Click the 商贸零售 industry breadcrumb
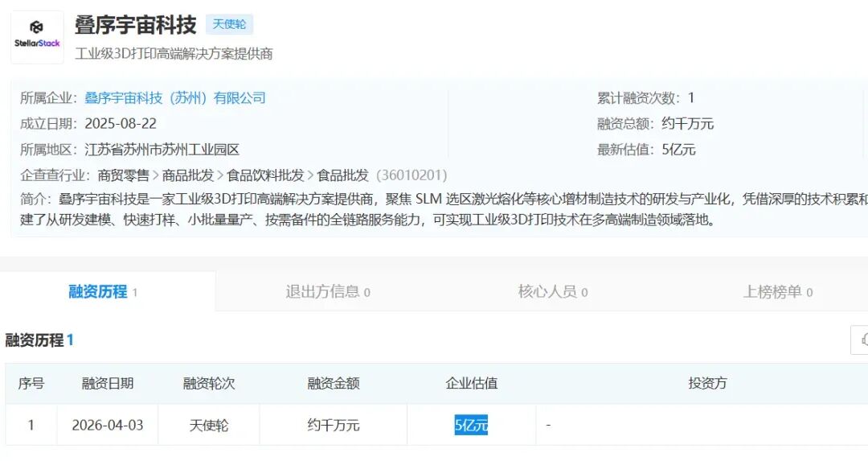The height and width of the screenshot is (461, 868). [x=124, y=175]
